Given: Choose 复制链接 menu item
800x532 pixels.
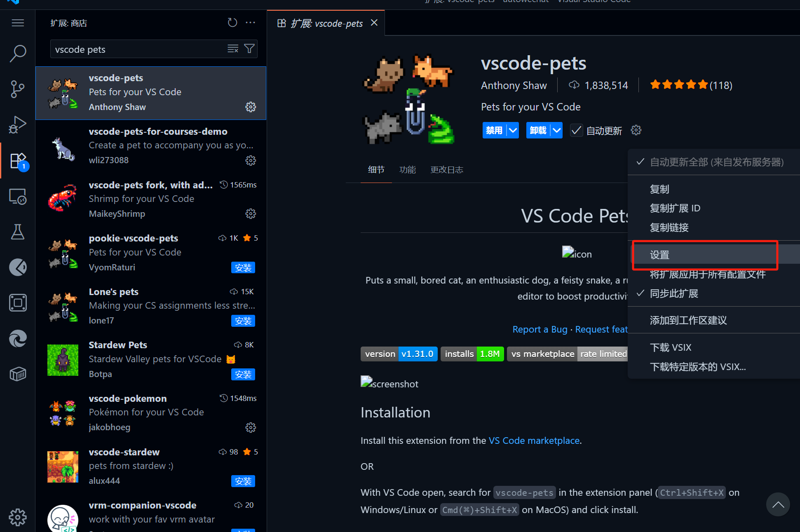Looking at the screenshot, I should (713, 227).
